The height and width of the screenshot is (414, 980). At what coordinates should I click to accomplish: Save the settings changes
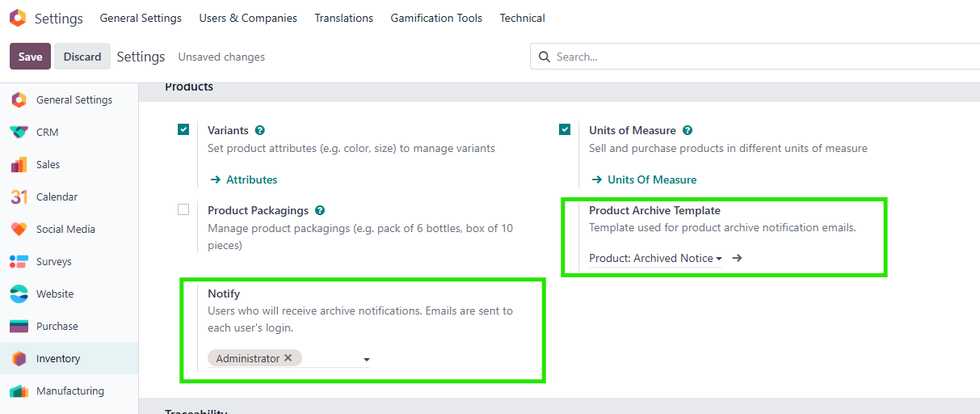point(30,57)
